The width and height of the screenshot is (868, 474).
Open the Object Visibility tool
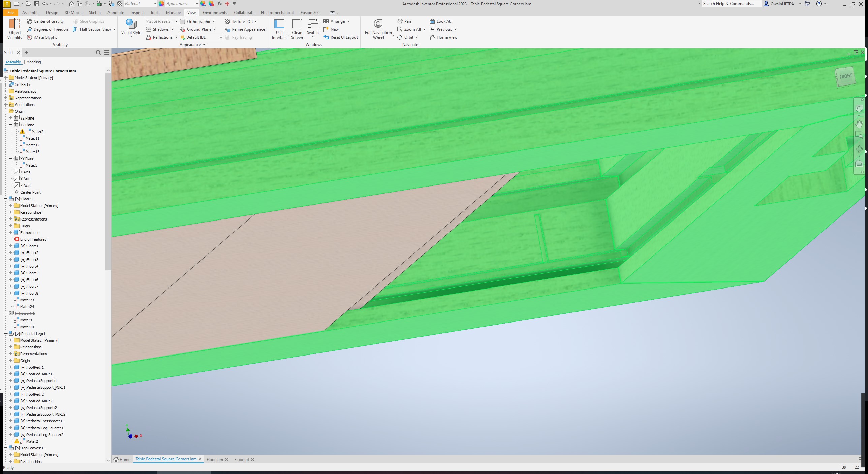14,29
